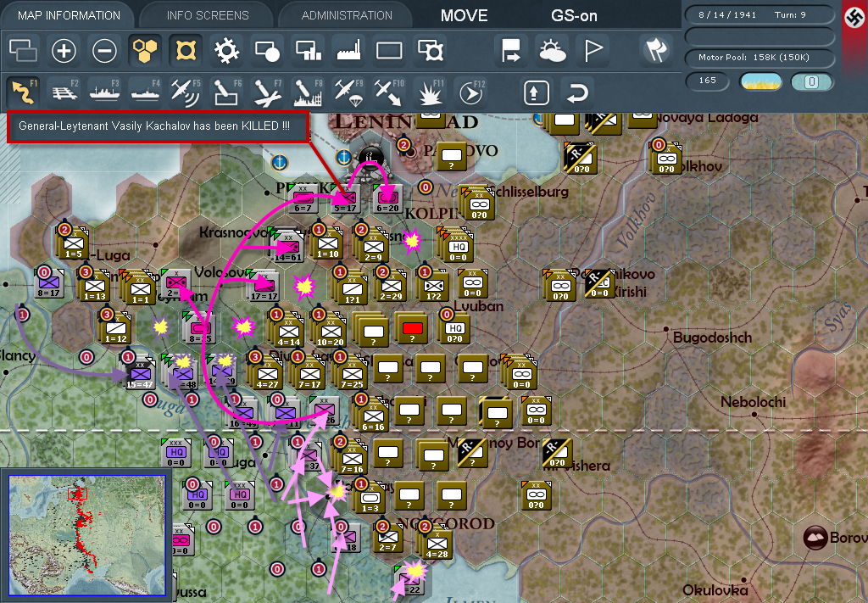Open the MAP INFORMATION tab
Image resolution: width=868 pixels, height=603 pixels.
[x=69, y=15]
